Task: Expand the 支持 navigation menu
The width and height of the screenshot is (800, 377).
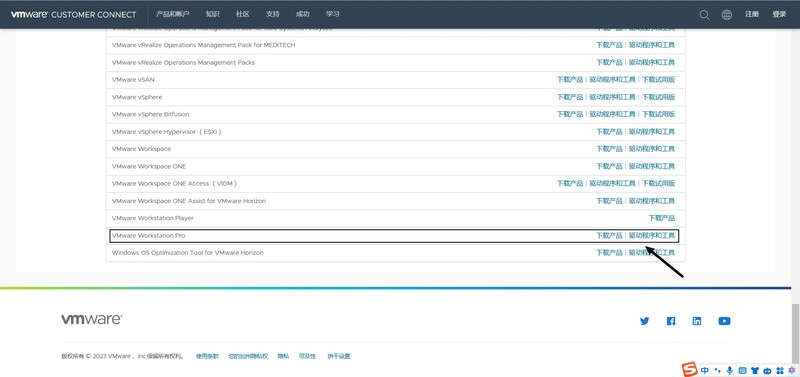Action: (272, 14)
